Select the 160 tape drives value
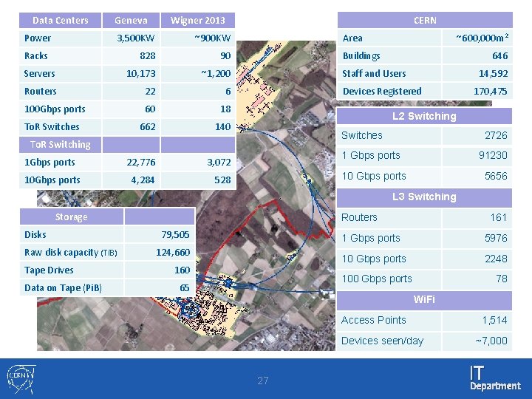 183,270
